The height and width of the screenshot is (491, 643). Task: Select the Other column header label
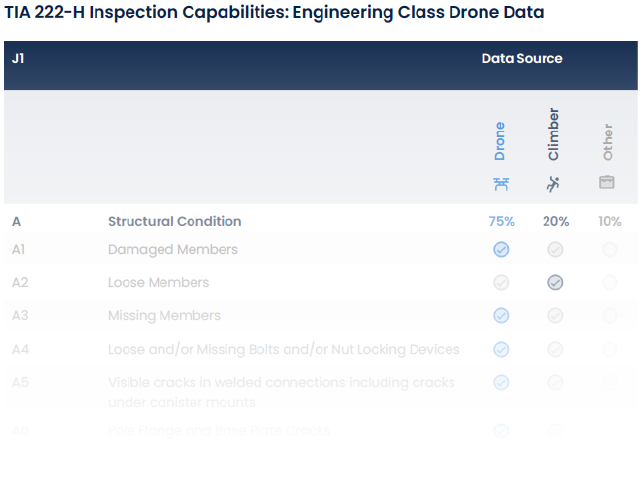(608, 142)
